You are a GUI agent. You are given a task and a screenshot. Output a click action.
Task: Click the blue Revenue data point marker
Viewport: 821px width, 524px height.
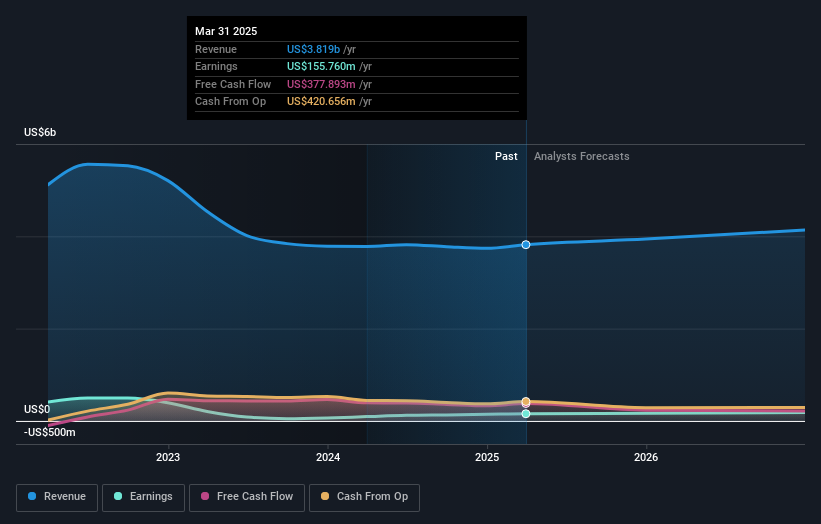[526, 244]
